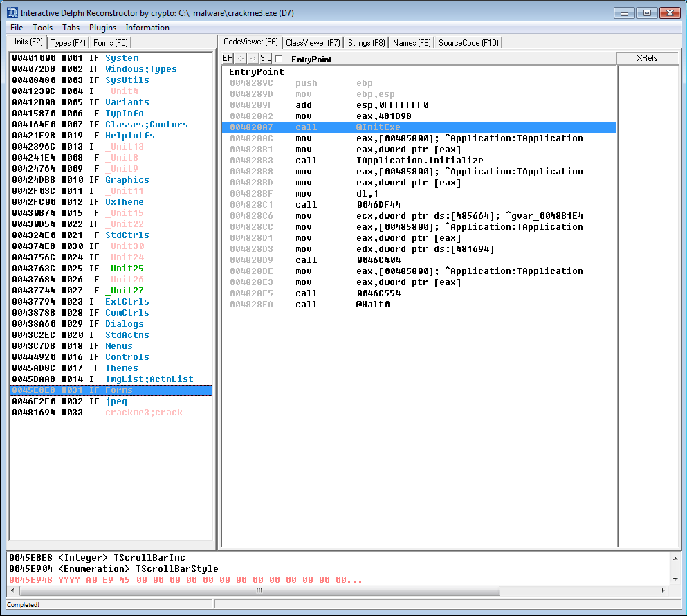Toggle the checkbox next to EntryPoint
Image resolution: width=687 pixels, height=616 pixels.
[x=279, y=60]
